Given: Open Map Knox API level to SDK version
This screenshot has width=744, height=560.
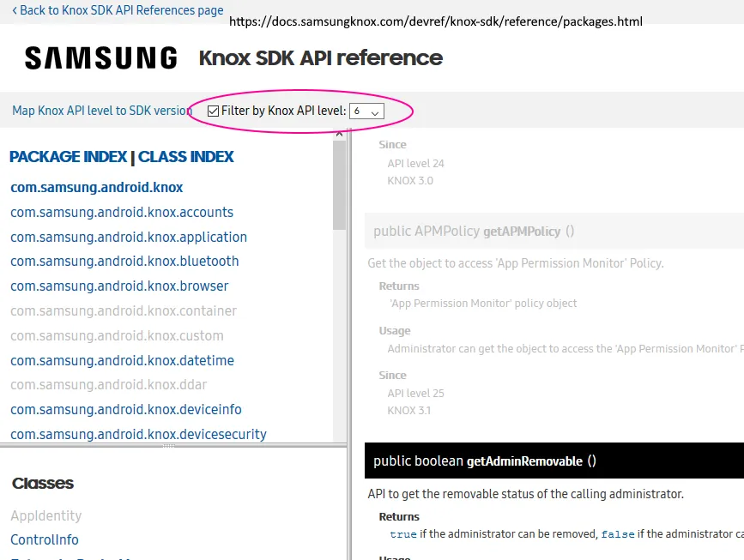Looking at the screenshot, I should [x=102, y=111].
